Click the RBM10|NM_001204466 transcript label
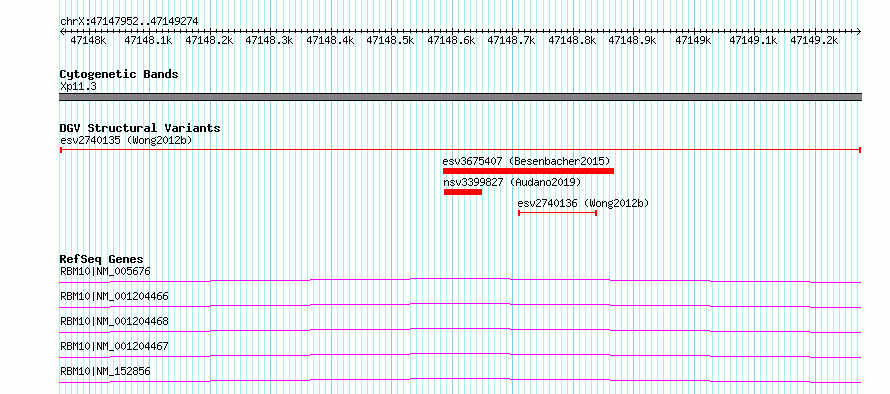 pyautogui.click(x=114, y=296)
